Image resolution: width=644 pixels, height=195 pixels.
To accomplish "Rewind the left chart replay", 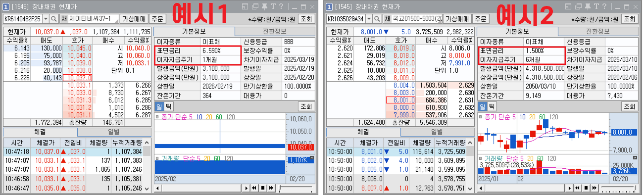I will [254, 188].
